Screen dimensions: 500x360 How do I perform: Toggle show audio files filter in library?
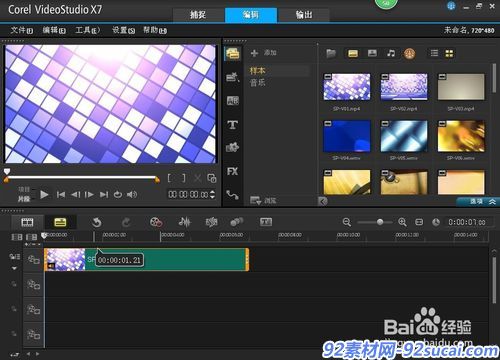(391, 53)
